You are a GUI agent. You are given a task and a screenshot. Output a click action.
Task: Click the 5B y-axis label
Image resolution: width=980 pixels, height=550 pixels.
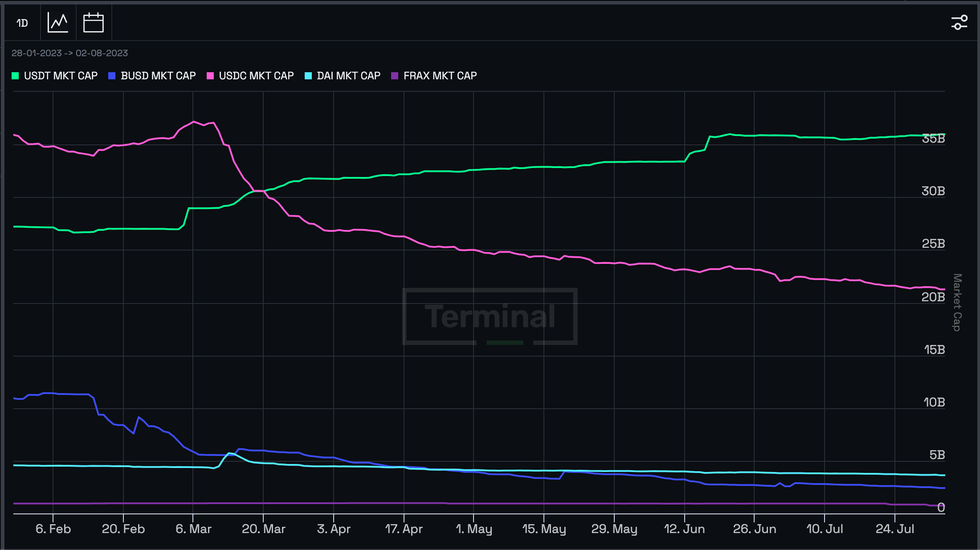point(937,455)
